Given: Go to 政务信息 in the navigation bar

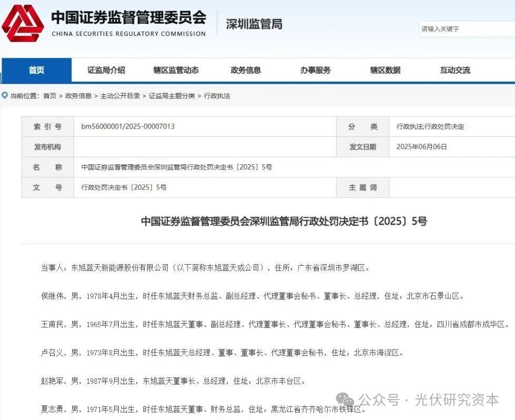Looking at the screenshot, I should coord(246,70).
